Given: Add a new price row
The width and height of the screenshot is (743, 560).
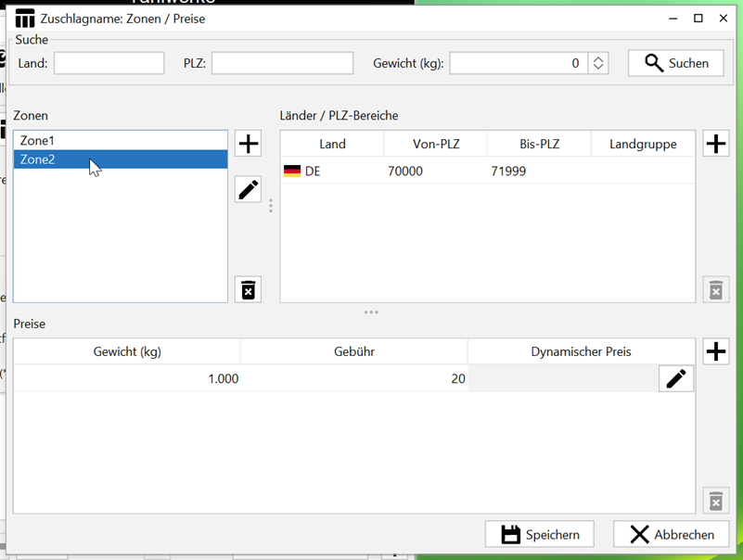Looking at the screenshot, I should pyautogui.click(x=715, y=351).
